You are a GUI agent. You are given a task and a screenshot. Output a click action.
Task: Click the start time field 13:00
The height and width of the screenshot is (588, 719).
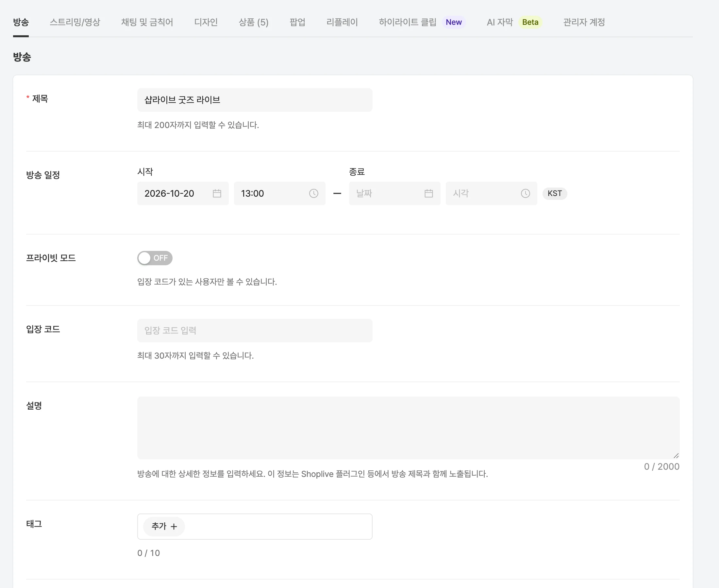coord(279,193)
